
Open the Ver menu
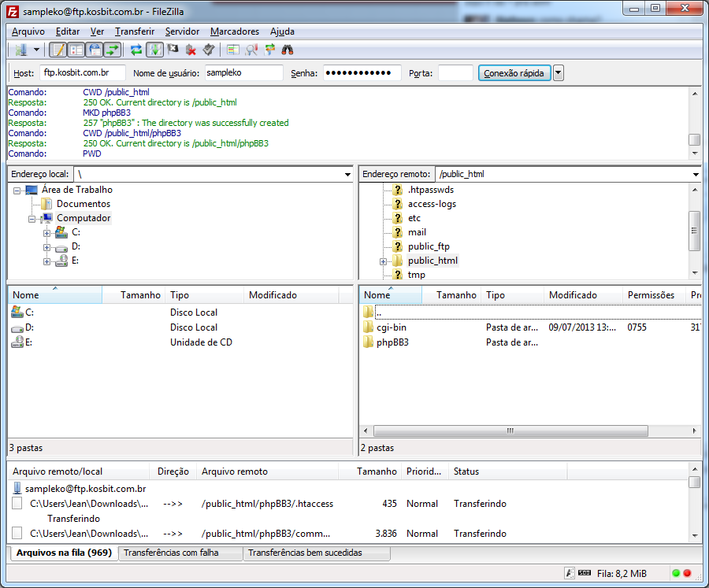(97, 31)
